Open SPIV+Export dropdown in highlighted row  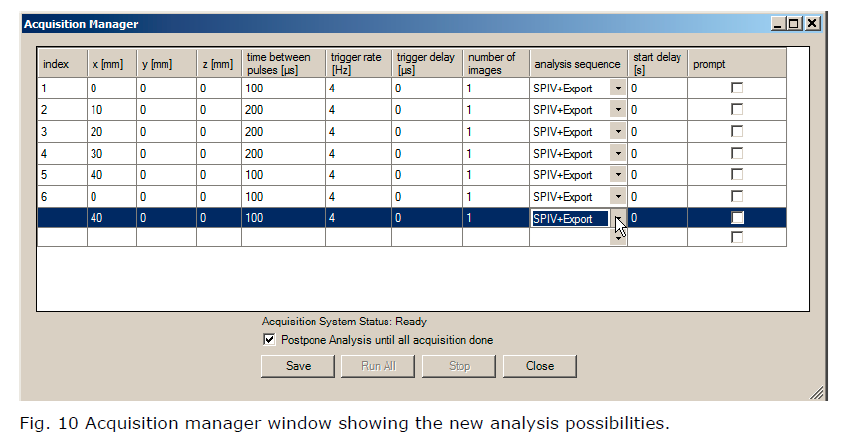618,219
